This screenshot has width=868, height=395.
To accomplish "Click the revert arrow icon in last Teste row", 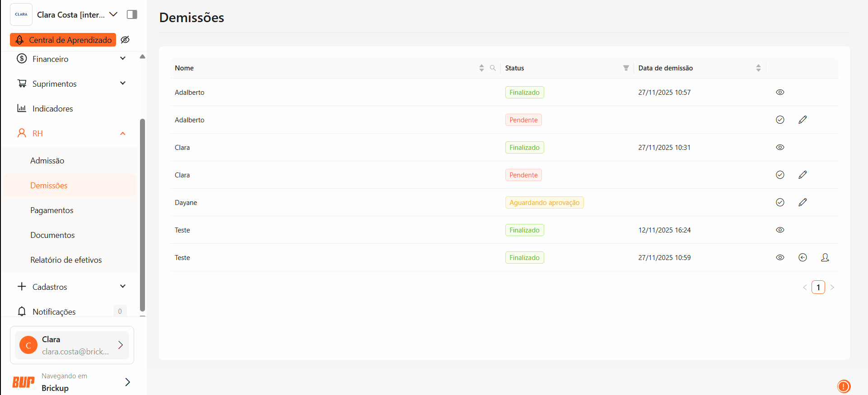I will click(803, 257).
